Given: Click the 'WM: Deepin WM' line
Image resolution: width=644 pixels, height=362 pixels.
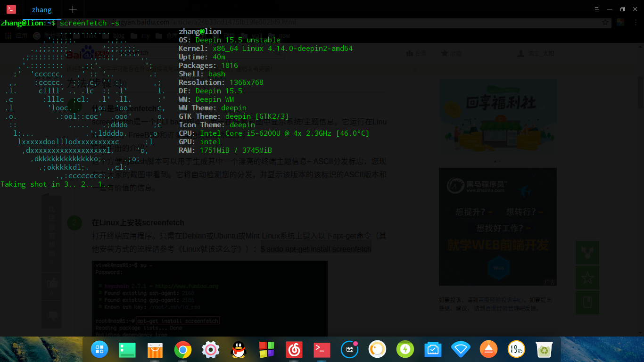Looking at the screenshot, I should (206, 99).
